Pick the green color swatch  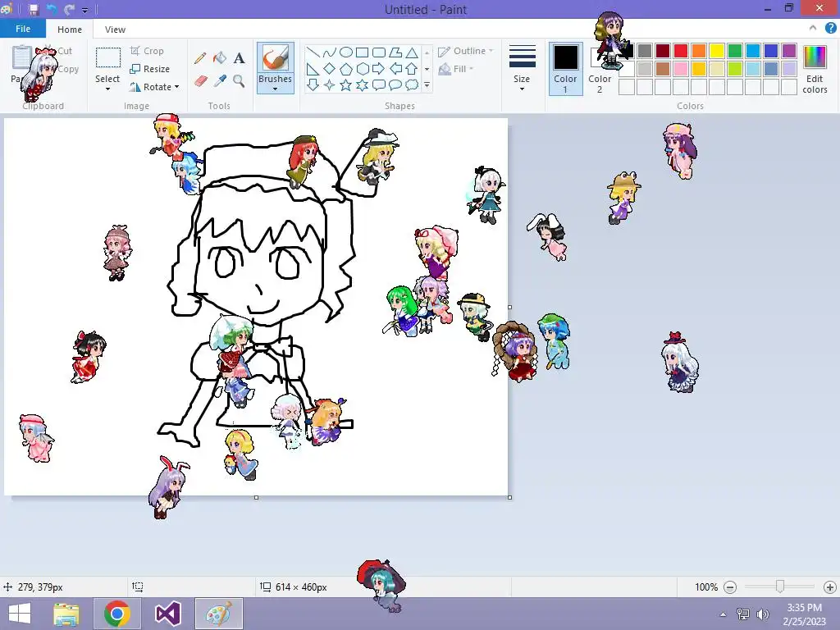point(735,51)
